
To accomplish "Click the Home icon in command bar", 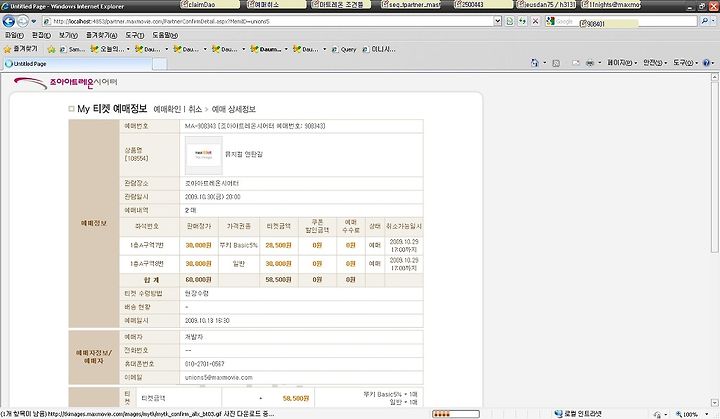I will point(534,63).
